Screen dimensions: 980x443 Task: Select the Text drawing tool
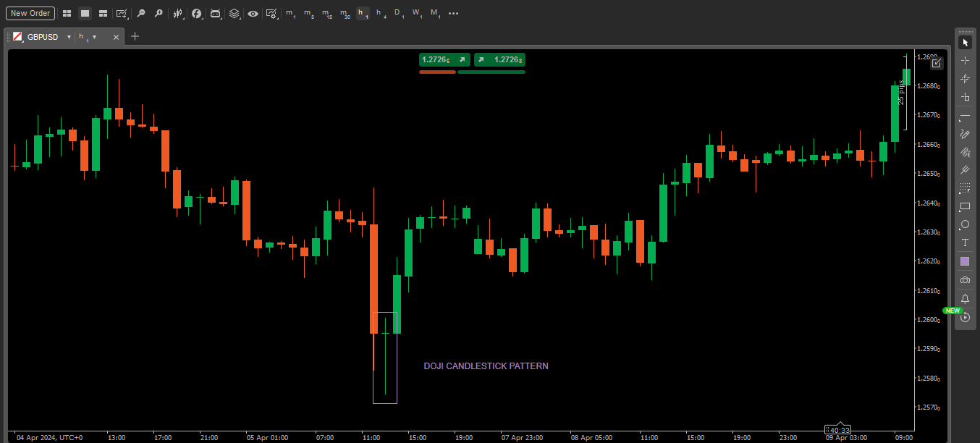965,242
